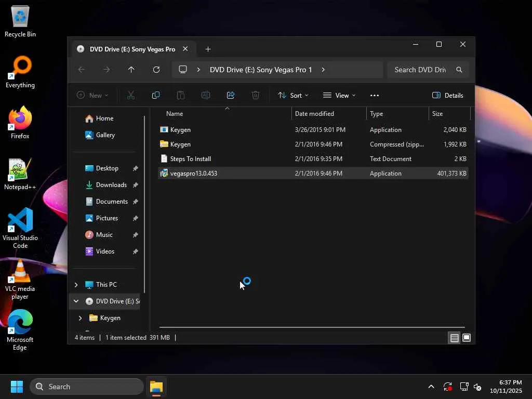Add a new File Explorer tab
This screenshot has height=399, width=532.
click(x=208, y=49)
